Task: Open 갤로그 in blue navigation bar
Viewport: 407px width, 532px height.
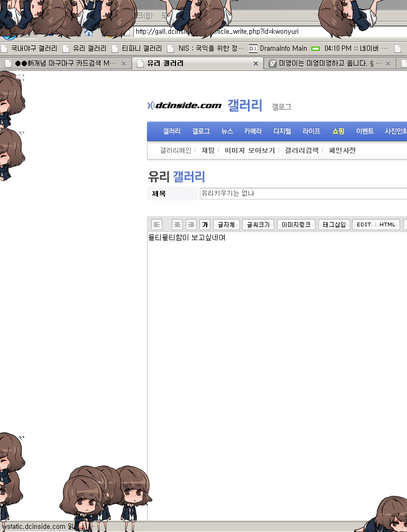Action: (x=201, y=131)
